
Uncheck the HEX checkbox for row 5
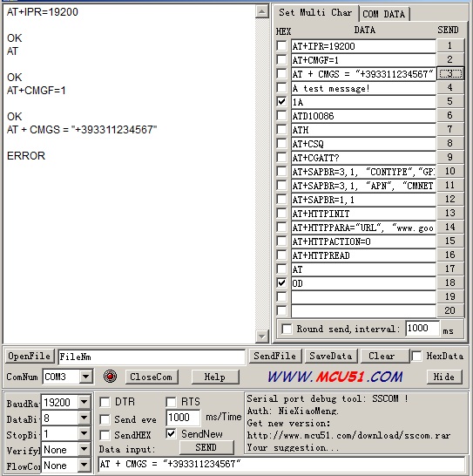tap(282, 101)
